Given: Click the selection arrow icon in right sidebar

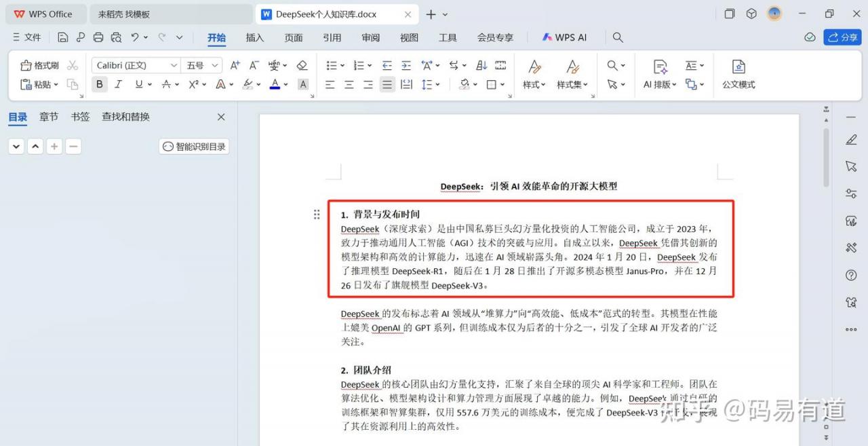Looking at the screenshot, I should (x=852, y=166).
